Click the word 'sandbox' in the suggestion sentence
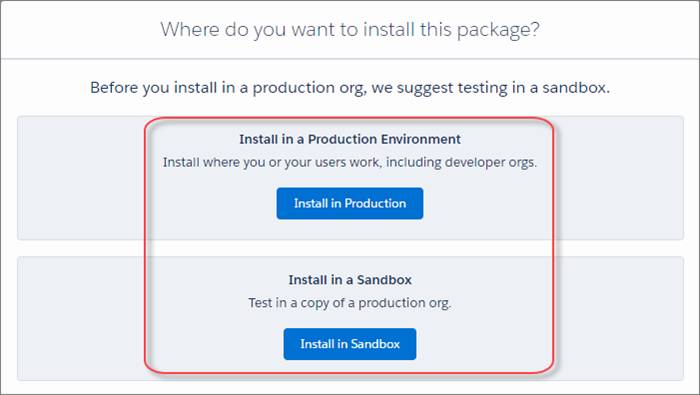The image size is (700, 395). coord(574,87)
